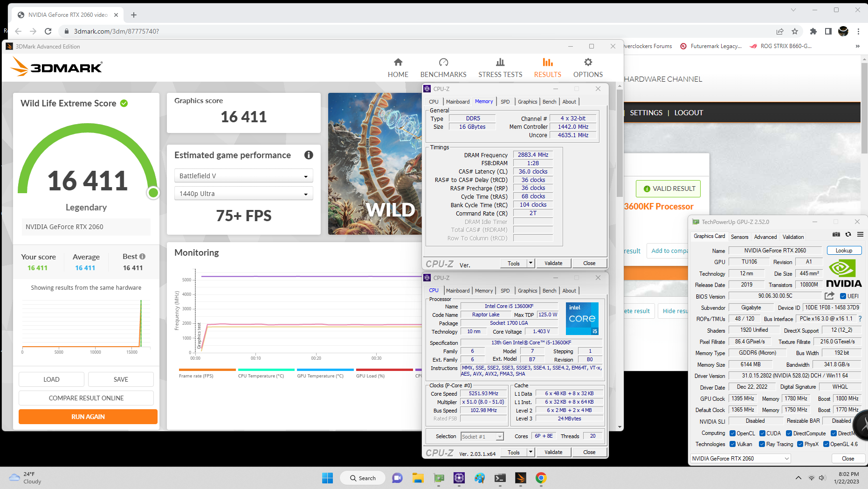Expand the Battlefield V game dropdown
The image size is (868, 489).
(243, 176)
